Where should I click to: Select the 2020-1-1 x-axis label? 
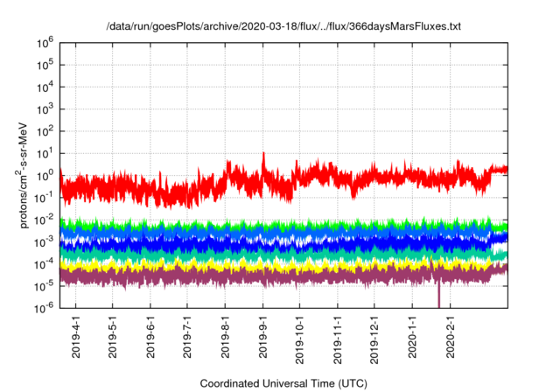[412, 338]
